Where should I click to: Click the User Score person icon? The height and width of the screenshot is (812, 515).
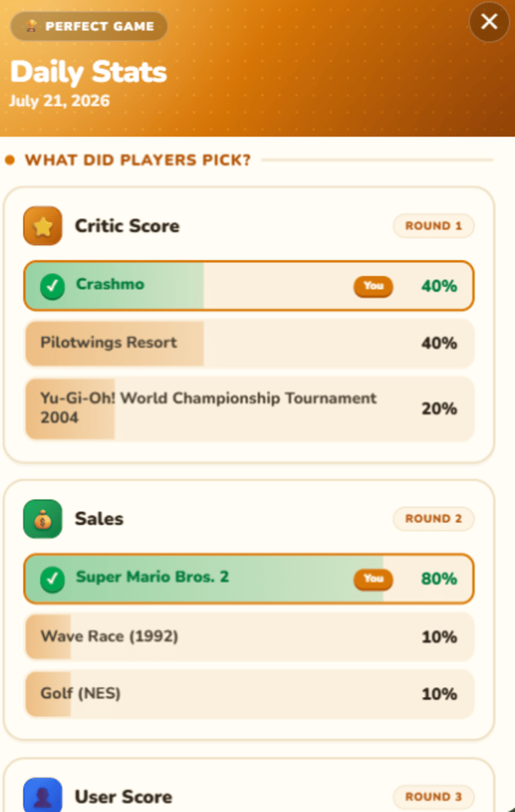pos(43,795)
